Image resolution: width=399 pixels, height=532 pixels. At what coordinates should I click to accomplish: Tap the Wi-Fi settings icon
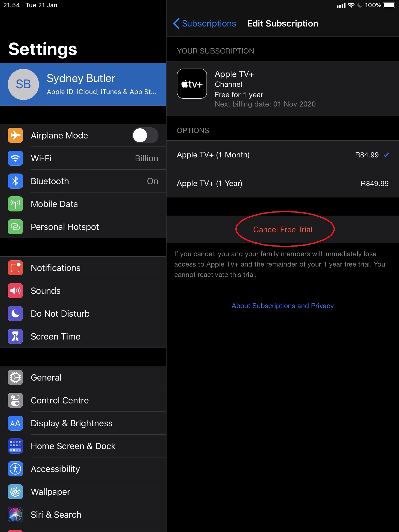click(15, 158)
